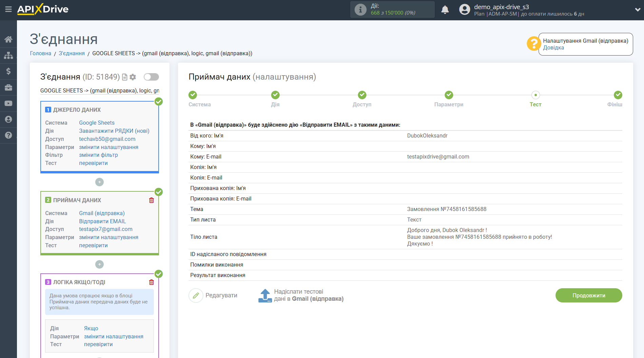Screen dimensions: 644x358
Task: Open Google Sheets source system link
Action: [x=97, y=123]
